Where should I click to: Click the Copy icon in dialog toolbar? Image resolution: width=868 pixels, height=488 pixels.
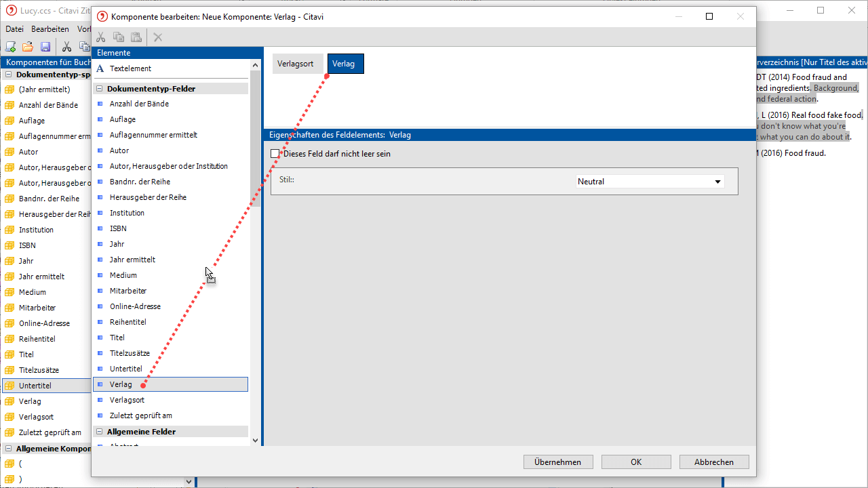(119, 37)
